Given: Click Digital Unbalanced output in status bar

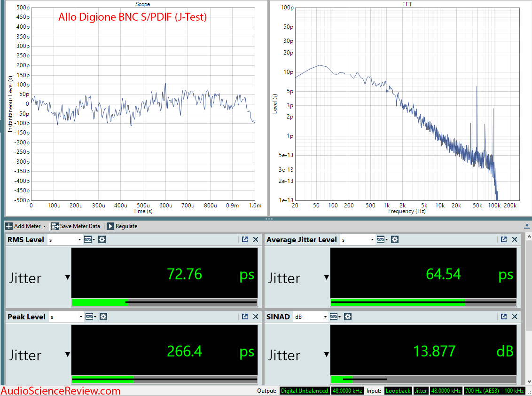Looking at the screenshot, I should pos(305,391).
